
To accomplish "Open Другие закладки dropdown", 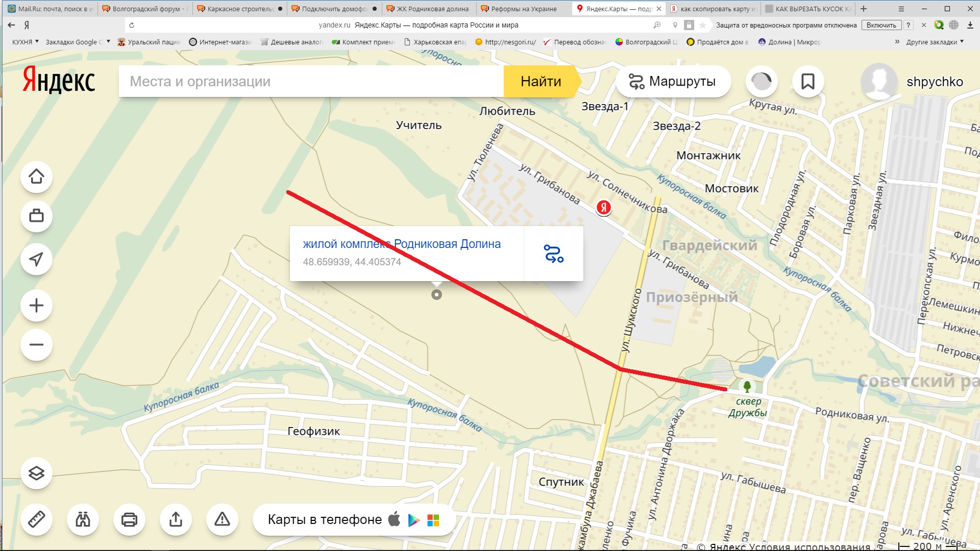I will click(x=934, y=42).
